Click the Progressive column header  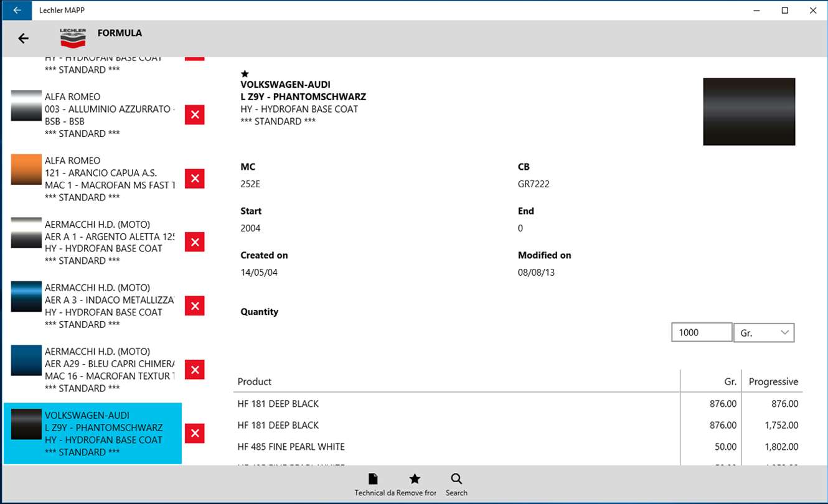pos(773,381)
